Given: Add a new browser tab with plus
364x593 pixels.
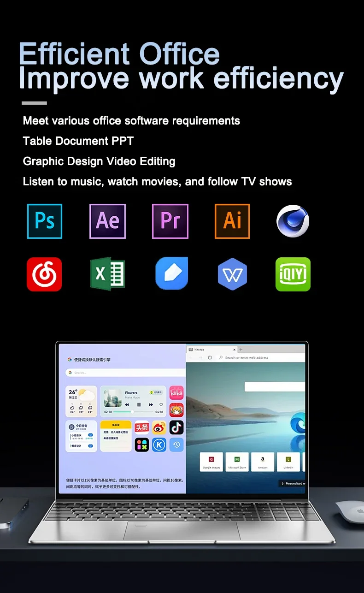Looking at the screenshot, I should 241,350.
